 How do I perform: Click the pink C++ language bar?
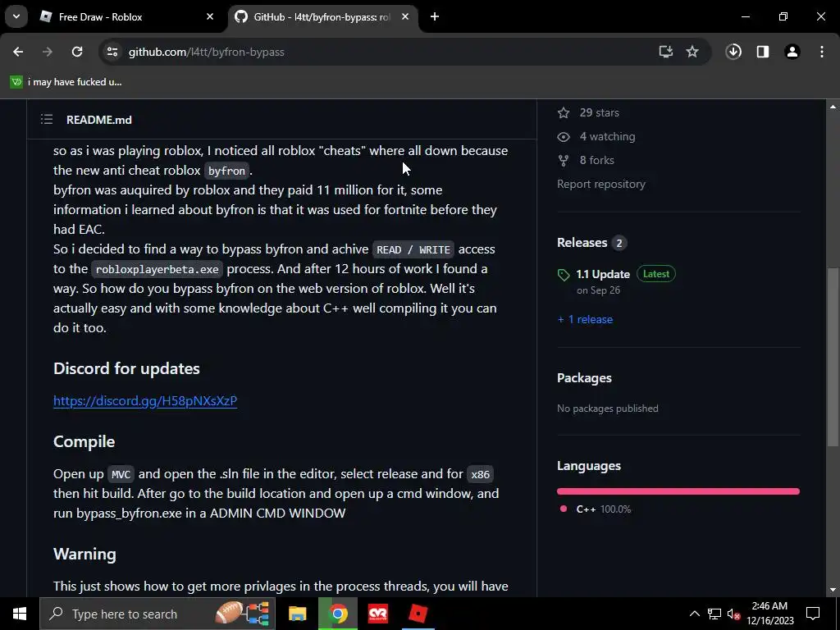[x=678, y=491]
